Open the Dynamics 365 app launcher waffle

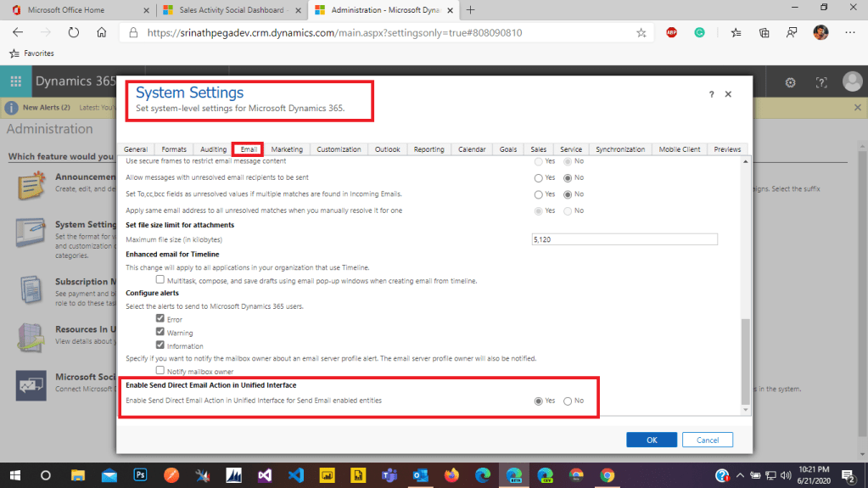pos(15,82)
